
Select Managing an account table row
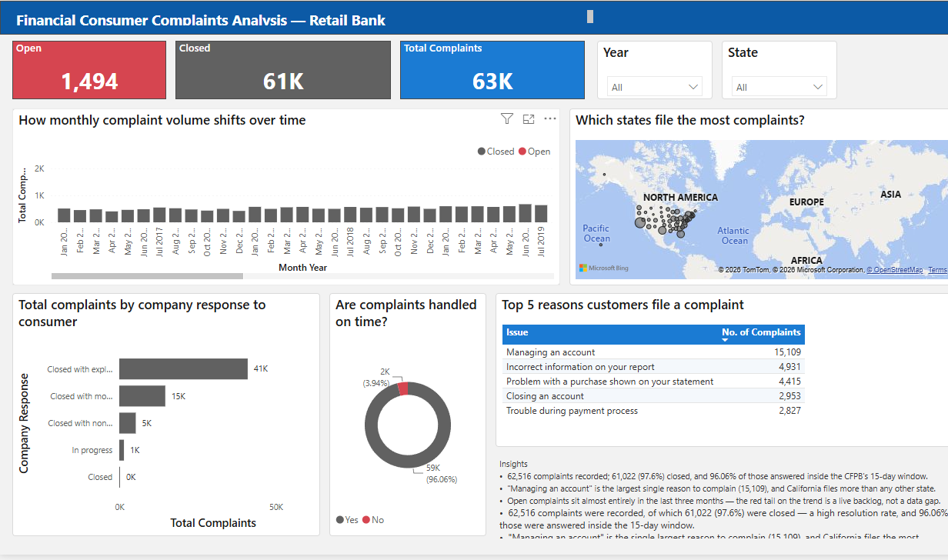[x=653, y=352]
